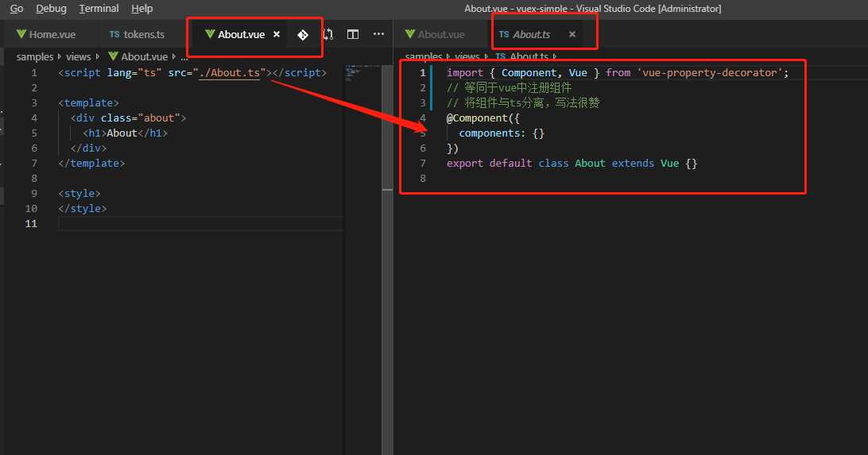
Task: Open the Help menu
Action: pos(141,8)
